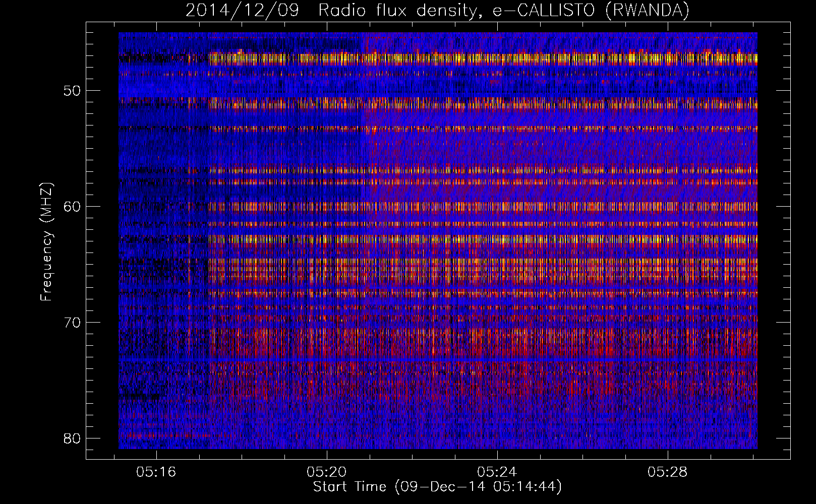Select the 'e-CALLISTO (RWANDA)' title text
The width and height of the screenshot is (816, 504).
(591, 11)
